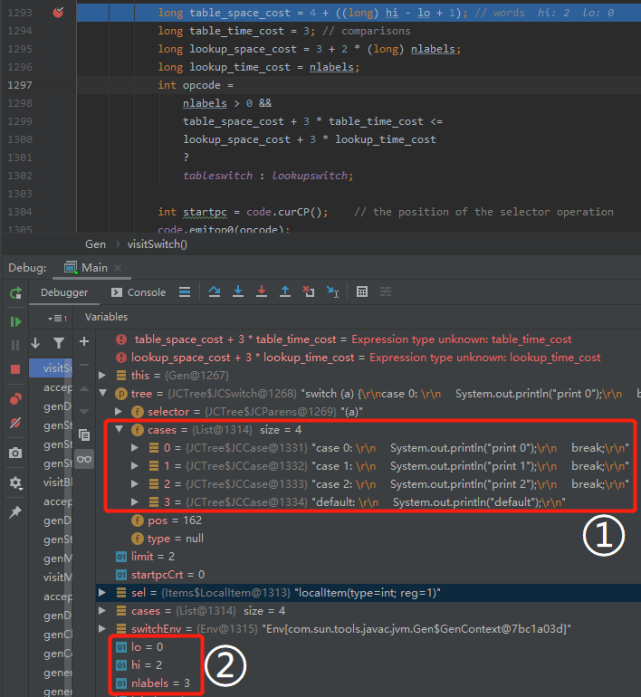Image resolution: width=641 pixels, height=697 pixels.
Task: Toggle Mute Breakpoints in debug sidebar
Action: click(16, 424)
